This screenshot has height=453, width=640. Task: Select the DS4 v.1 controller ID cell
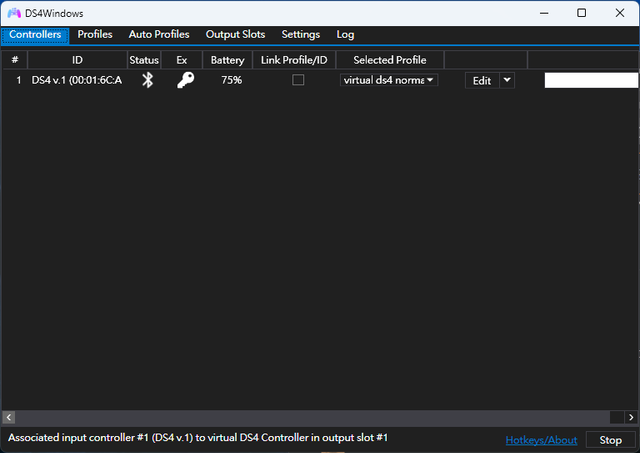[x=77, y=80]
